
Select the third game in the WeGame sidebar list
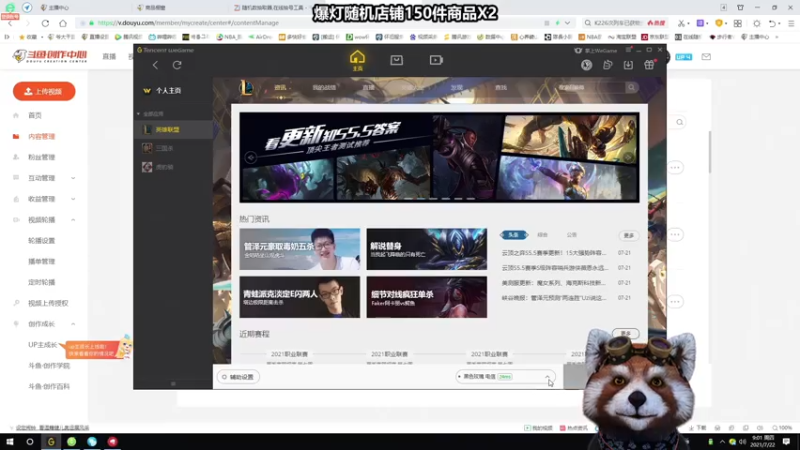173,167
